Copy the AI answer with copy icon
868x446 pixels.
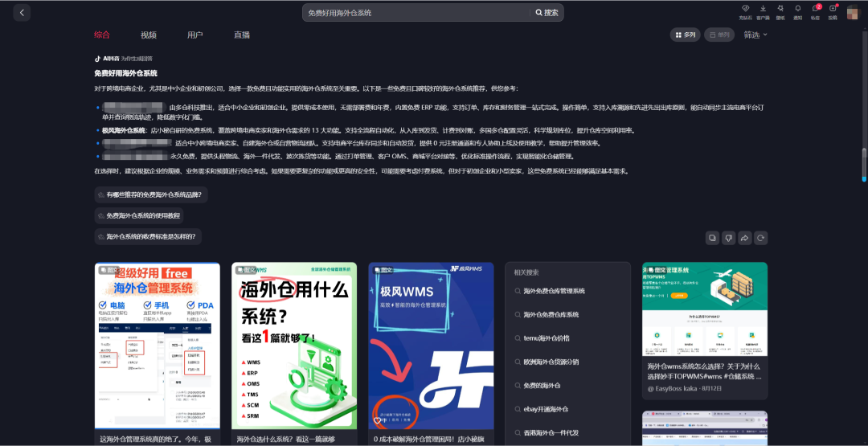(x=712, y=238)
